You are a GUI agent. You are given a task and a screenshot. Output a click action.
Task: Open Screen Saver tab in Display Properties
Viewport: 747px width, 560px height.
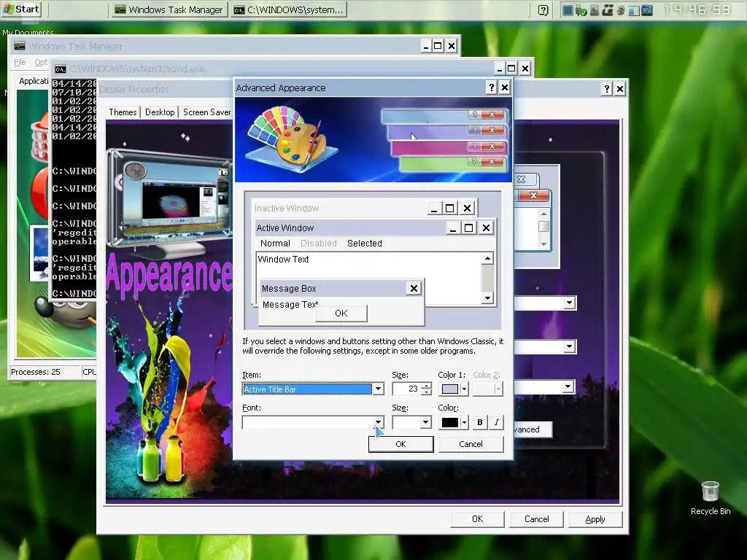click(x=206, y=112)
